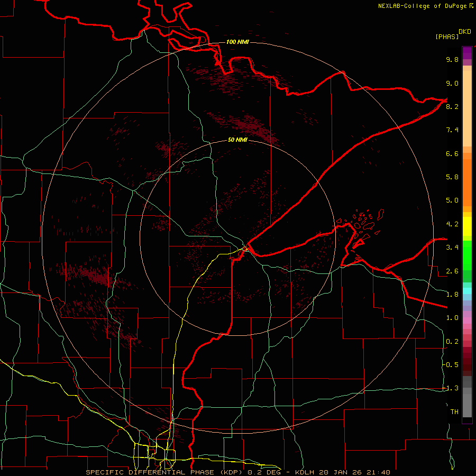476x476 pixels.
Task: Click the 1.8 scale value
Action: [x=452, y=295]
